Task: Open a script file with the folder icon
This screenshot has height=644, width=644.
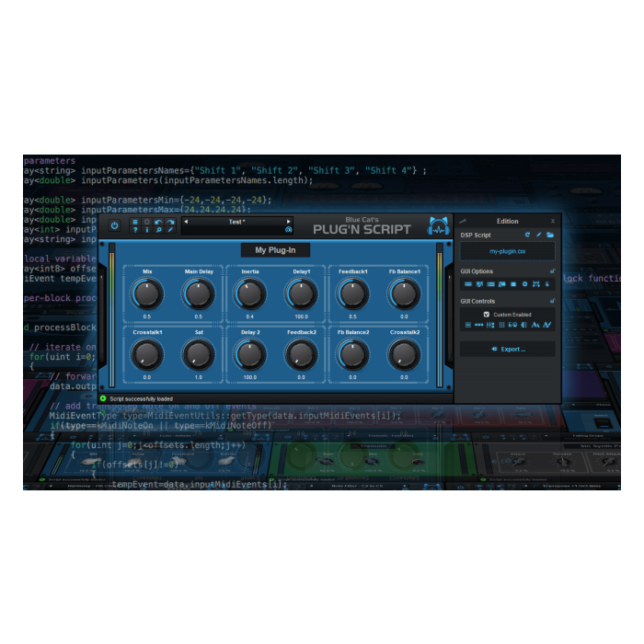Action: 550,235
